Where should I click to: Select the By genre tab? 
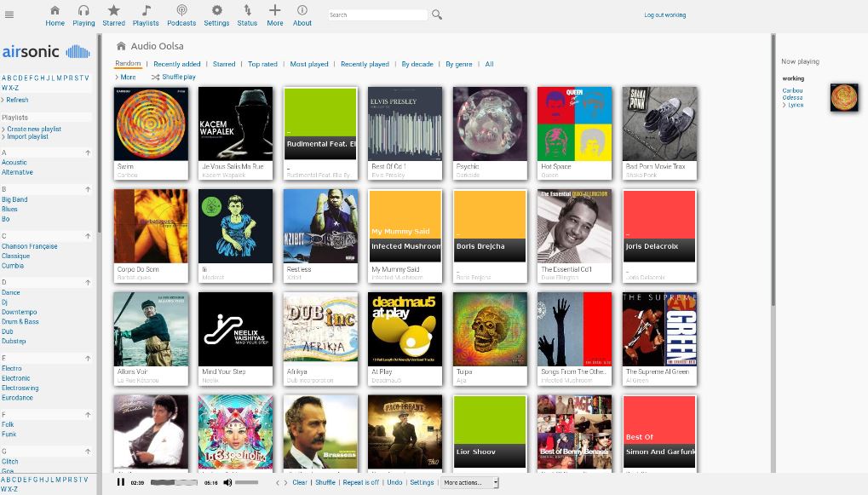(459, 64)
